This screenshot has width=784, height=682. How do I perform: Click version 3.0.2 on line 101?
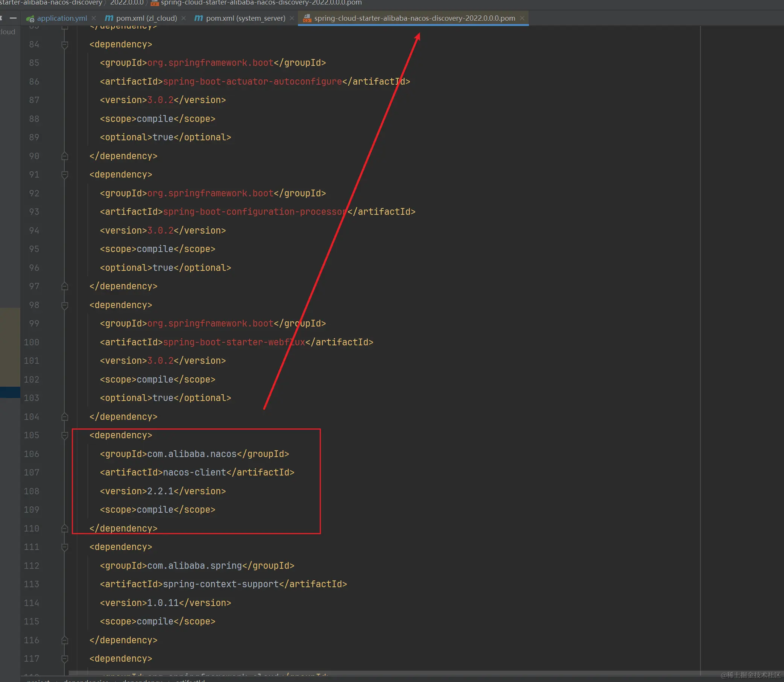click(x=160, y=361)
